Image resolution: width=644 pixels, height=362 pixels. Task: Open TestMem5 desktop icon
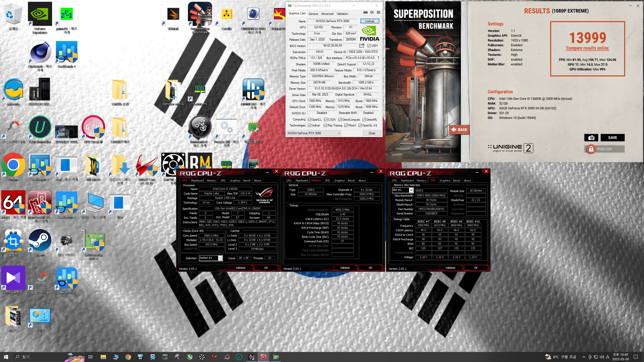(200, 92)
